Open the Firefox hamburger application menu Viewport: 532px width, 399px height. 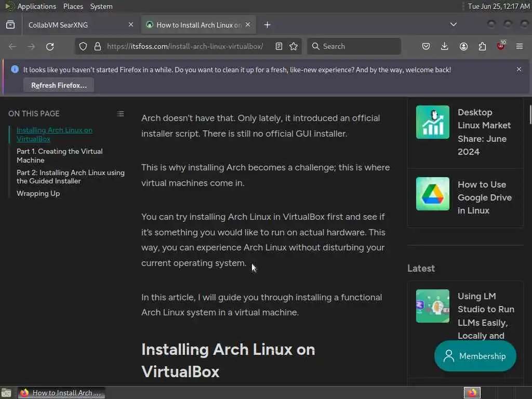520,46
